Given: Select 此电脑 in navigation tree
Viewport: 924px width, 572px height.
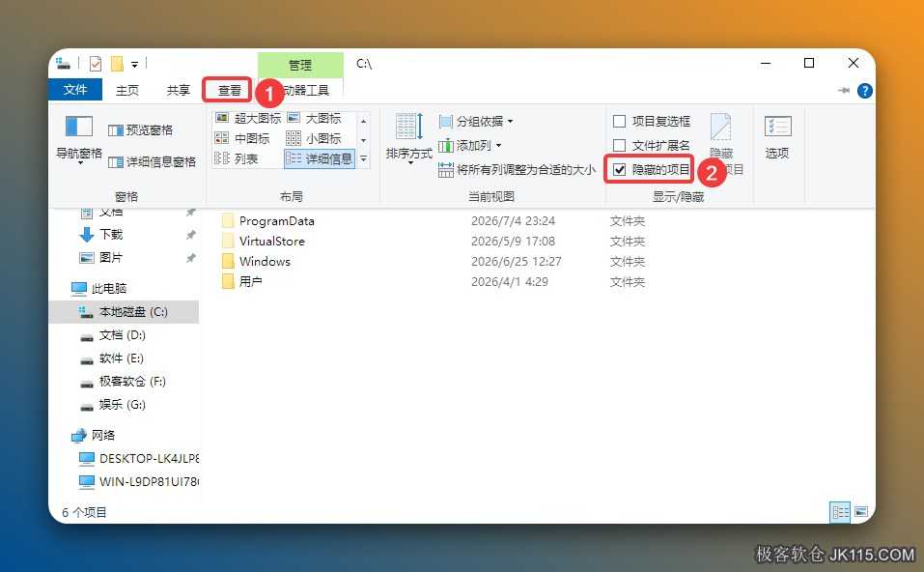Looking at the screenshot, I should tap(109, 288).
